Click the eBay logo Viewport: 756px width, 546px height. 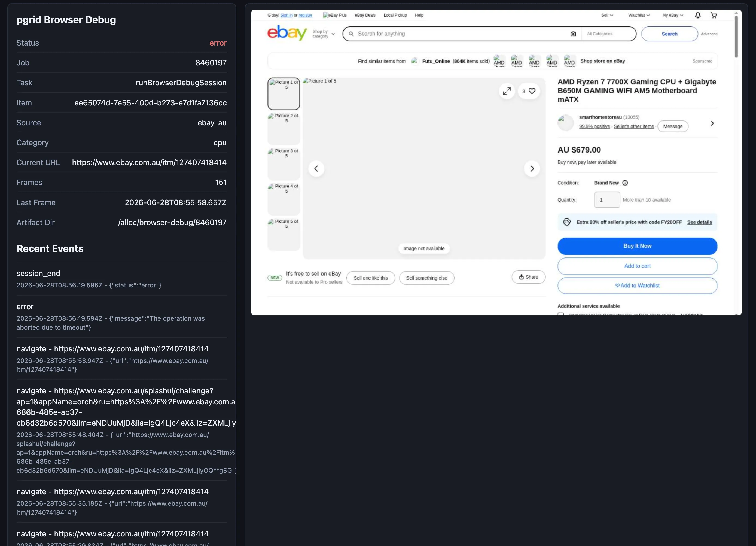pyautogui.click(x=287, y=33)
